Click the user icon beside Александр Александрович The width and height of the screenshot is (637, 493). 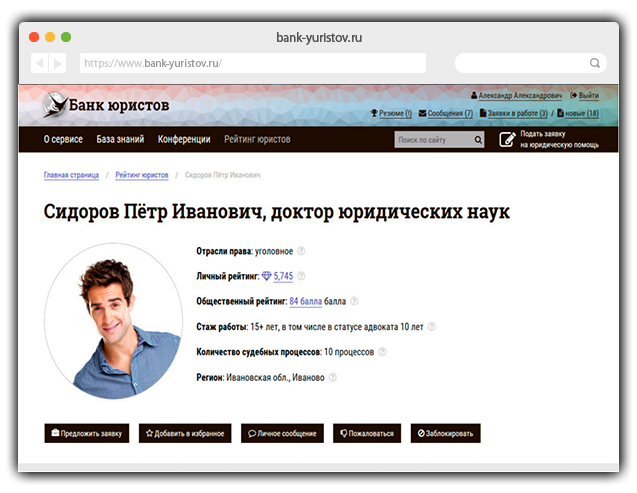474,95
